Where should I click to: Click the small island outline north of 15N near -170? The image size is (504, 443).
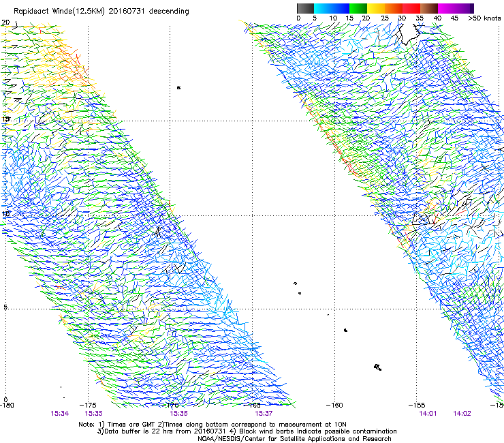click(x=178, y=87)
